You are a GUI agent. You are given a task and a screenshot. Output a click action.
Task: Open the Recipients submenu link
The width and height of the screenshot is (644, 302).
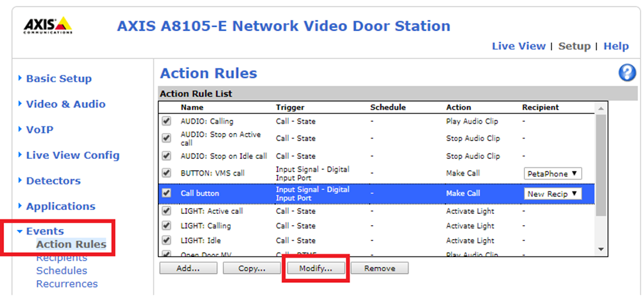pos(61,258)
